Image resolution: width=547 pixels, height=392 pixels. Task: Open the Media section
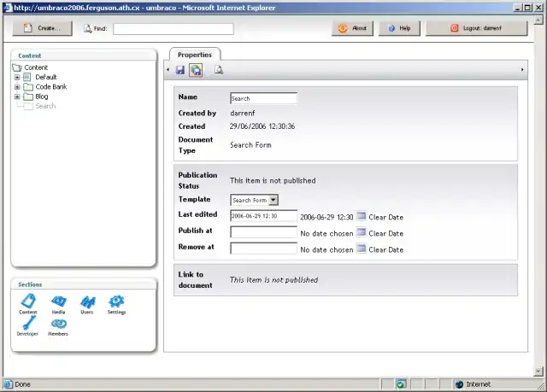point(58,301)
